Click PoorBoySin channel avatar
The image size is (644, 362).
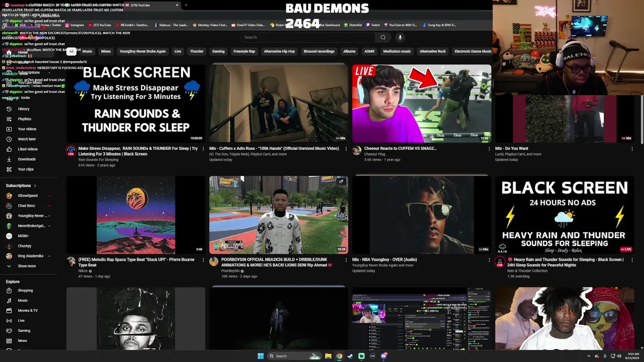[x=214, y=261]
